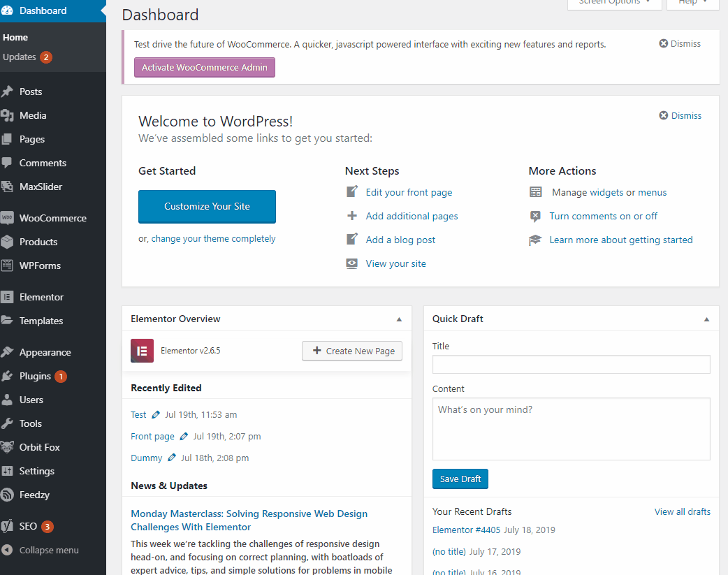The width and height of the screenshot is (728, 575).
Task: Click the SEO Yoast icon
Action: point(7,526)
